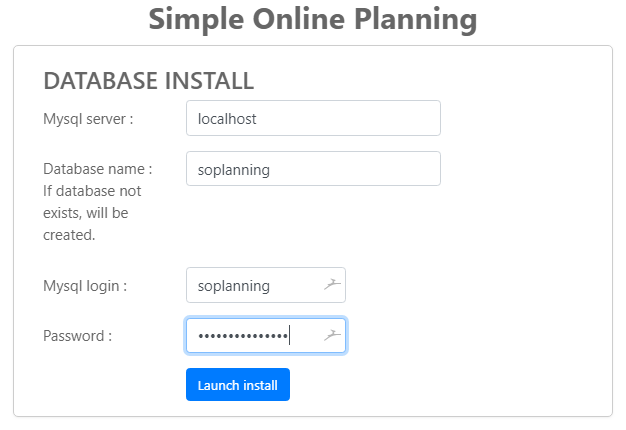Place cursor on the localhost text
This screenshot has height=430, width=626.
click(228, 118)
